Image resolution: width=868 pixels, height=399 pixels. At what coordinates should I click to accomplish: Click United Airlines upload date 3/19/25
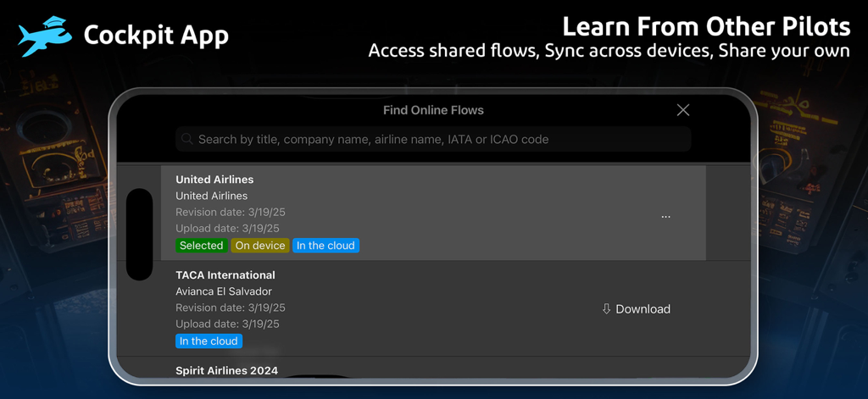tap(227, 228)
